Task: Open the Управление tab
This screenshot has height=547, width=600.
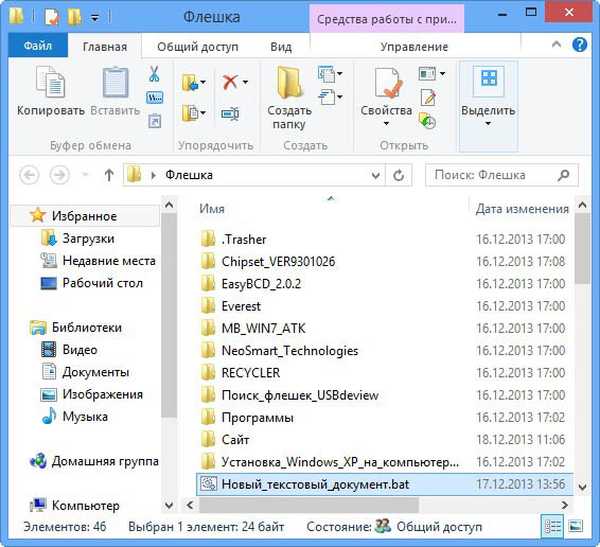Action: pos(414,47)
